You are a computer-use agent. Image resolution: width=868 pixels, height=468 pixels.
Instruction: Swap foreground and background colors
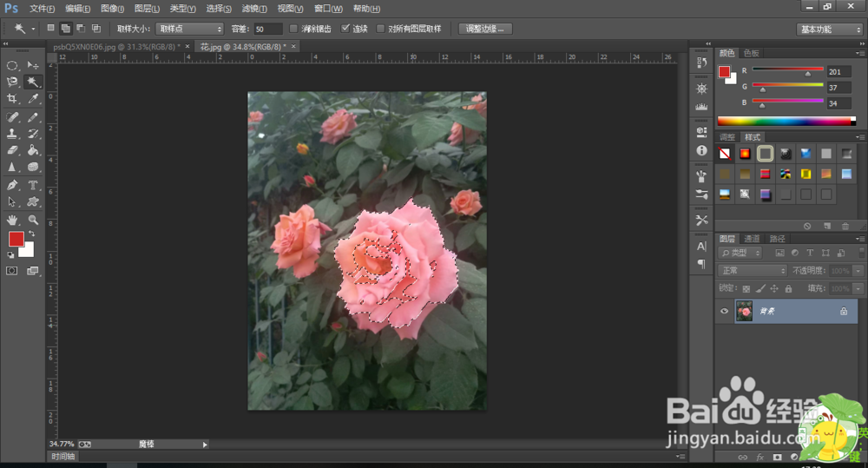coord(31,234)
